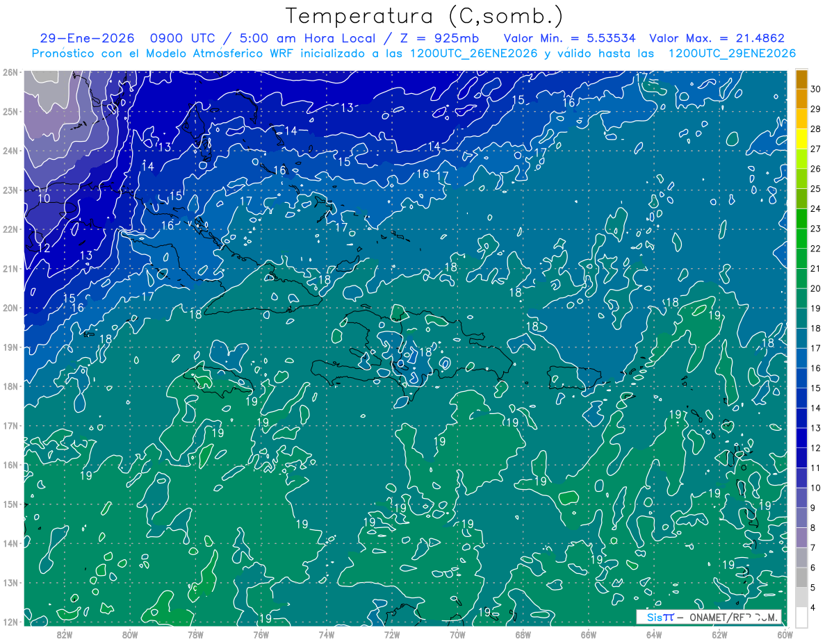
Task: Click the latitude label "23N"
Action: (10, 190)
